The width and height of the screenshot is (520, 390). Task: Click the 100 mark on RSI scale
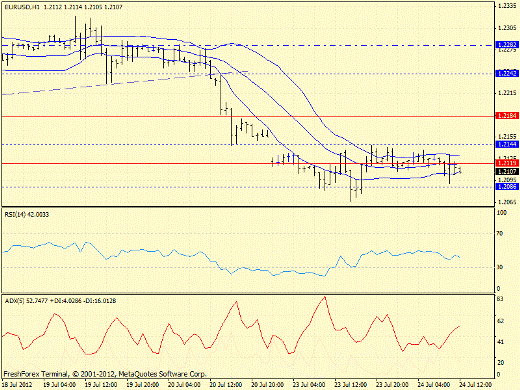coord(502,213)
